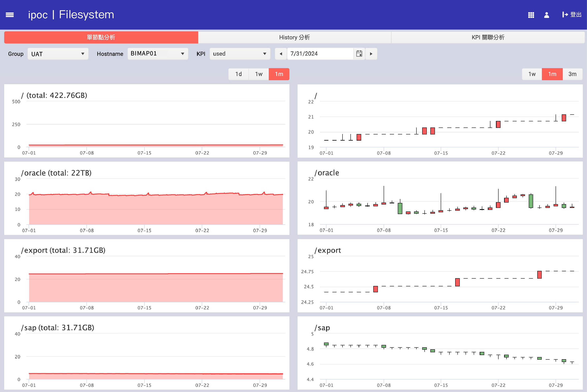
Task: Click the /export candlestick chart title
Action: click(x=328, y=250)
